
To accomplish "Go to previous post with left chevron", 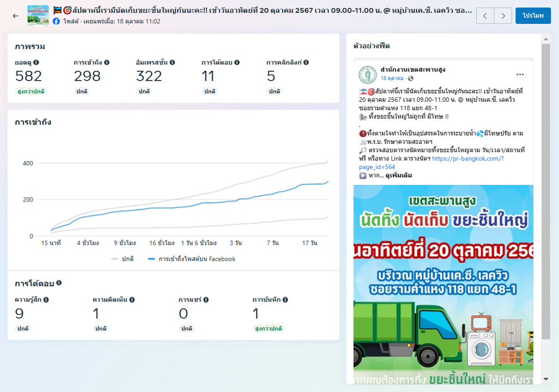I will point(485,16).
